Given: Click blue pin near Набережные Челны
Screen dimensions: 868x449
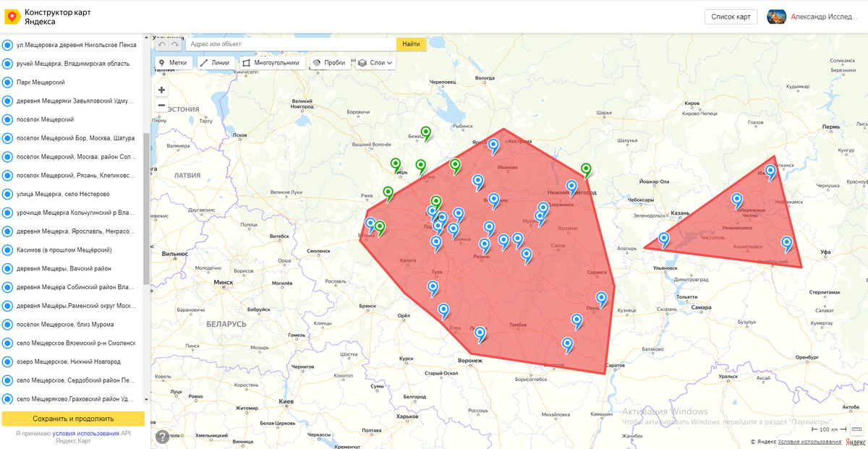Looking at the screenshot, I should click(737, 200).
